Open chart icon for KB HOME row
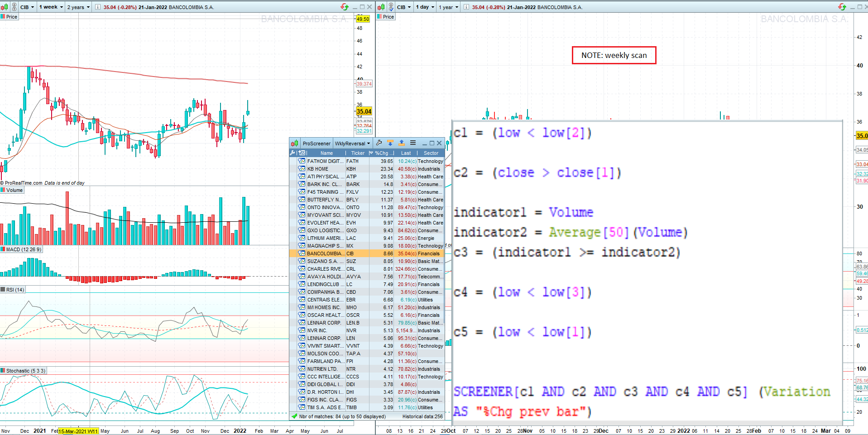Screen dimensions: 868x435 tap(302, 169)
